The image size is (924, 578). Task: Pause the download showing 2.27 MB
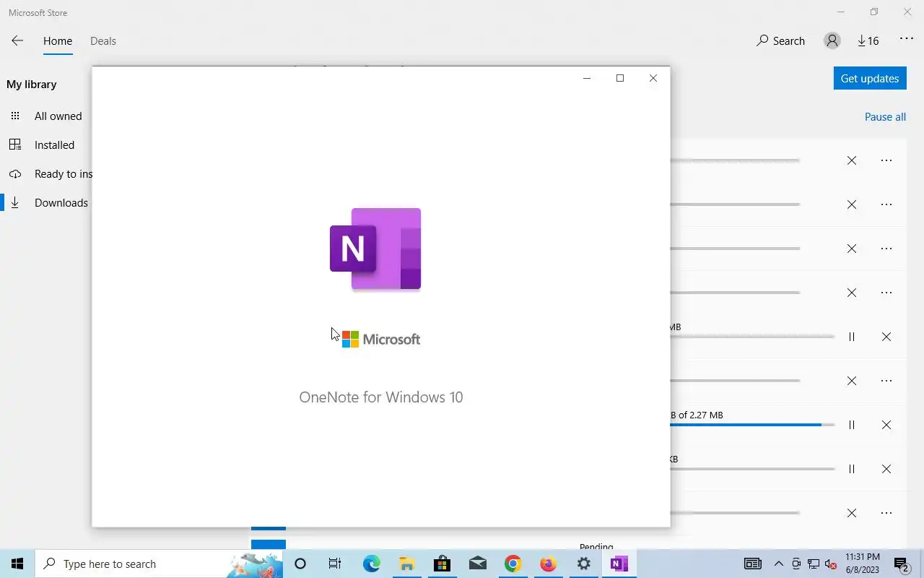(x=852, y=425)
